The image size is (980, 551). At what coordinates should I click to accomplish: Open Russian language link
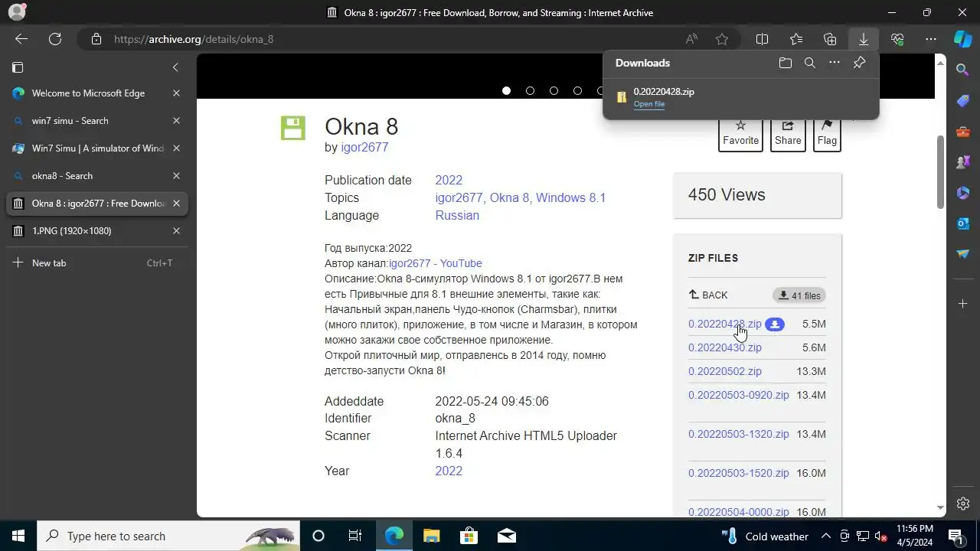(x=457, y=216)
